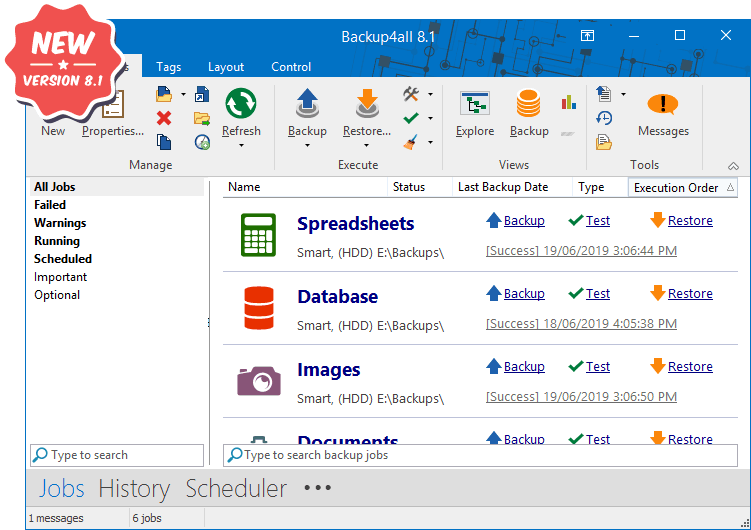The image size is (751, 530).
Task: Open Database success log 18/06/2019 4:05:38 PM
Action: click(581, 324)
